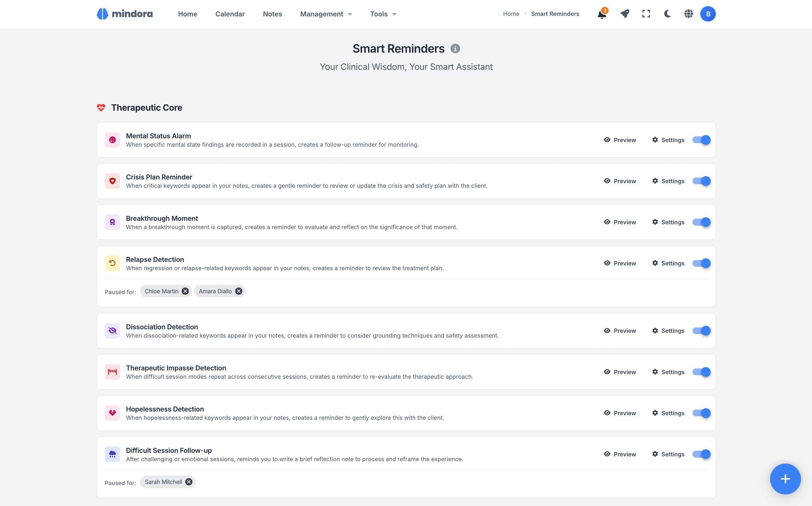Screen dimensions: 812x506
Task: Turn off Breakthrough Moment toggle
Action: 701,222
